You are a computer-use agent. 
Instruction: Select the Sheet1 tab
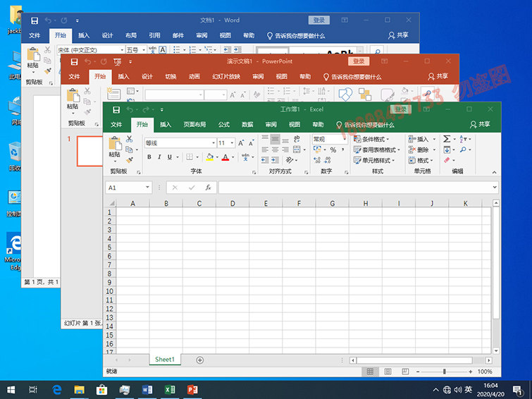(x=165, y=360)
